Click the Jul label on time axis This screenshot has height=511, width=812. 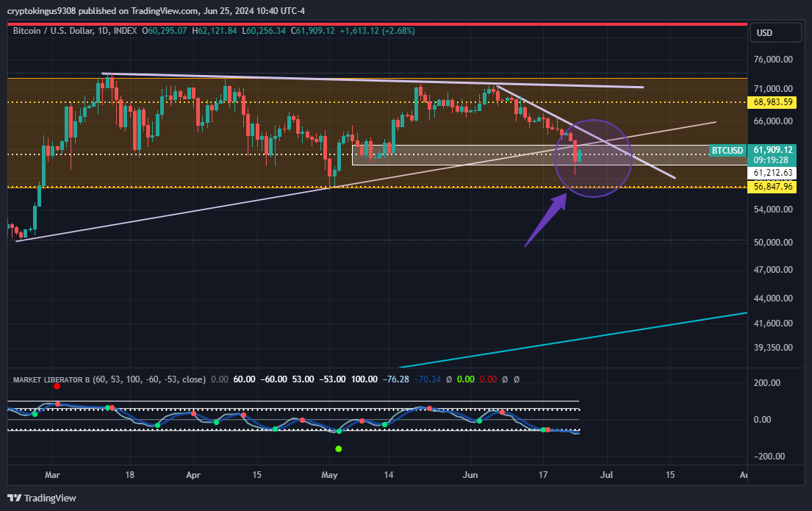tap(606, 475)
